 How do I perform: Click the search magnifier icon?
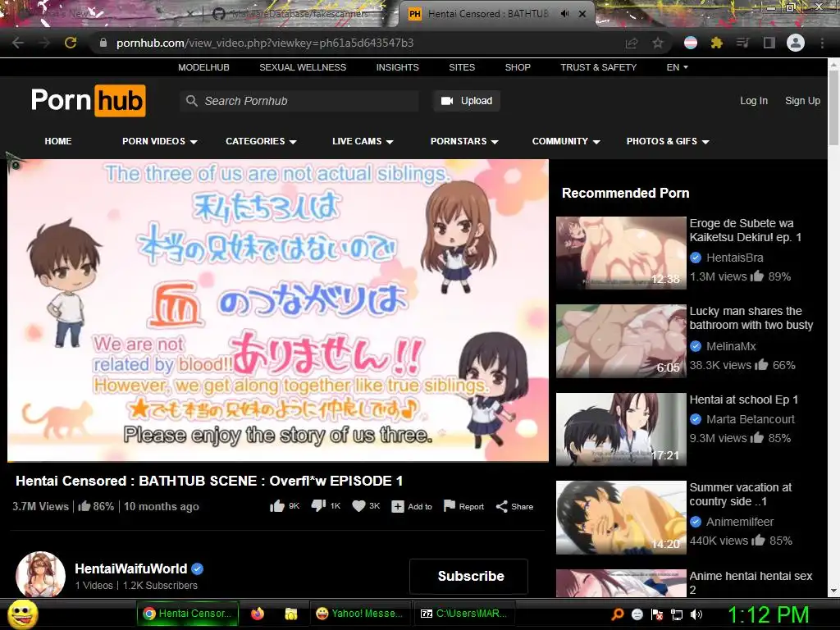click(x=191, y=101)
